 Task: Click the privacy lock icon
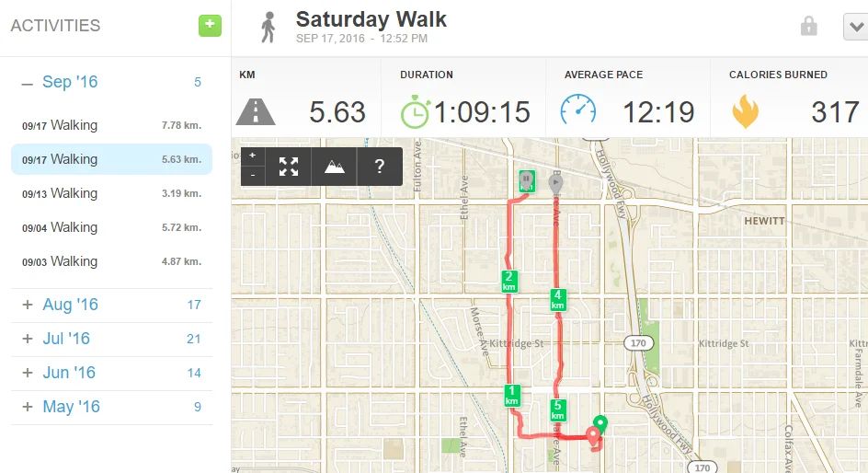pyautogui.click(x=809, y=27)
